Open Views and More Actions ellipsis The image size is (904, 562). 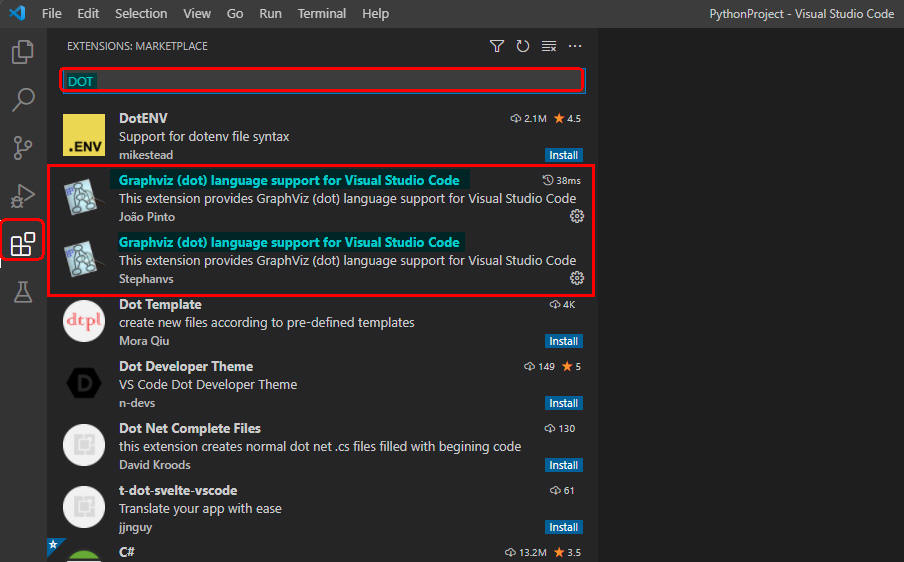[x=575, y=46]
